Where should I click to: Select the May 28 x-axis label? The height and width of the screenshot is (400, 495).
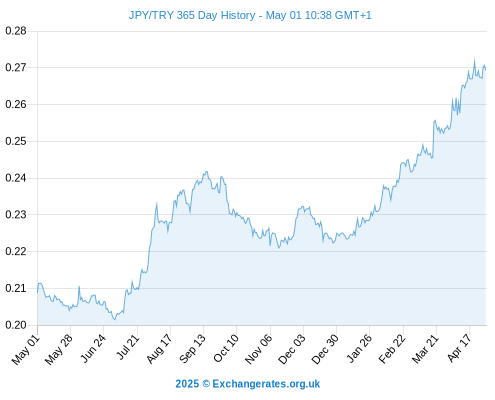(x=59, y=350)
